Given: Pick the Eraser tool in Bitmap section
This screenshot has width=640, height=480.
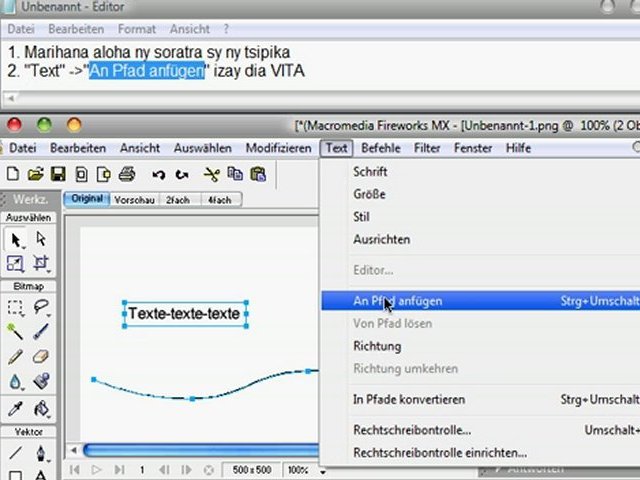Looking at the screenshot, I should [41, 356].
